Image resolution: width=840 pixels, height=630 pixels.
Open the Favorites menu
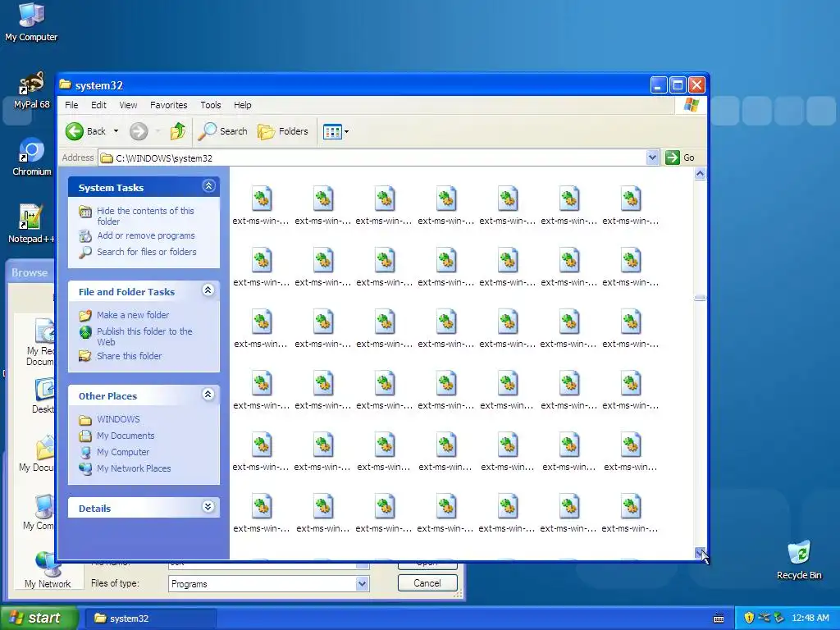coord(169,105)
